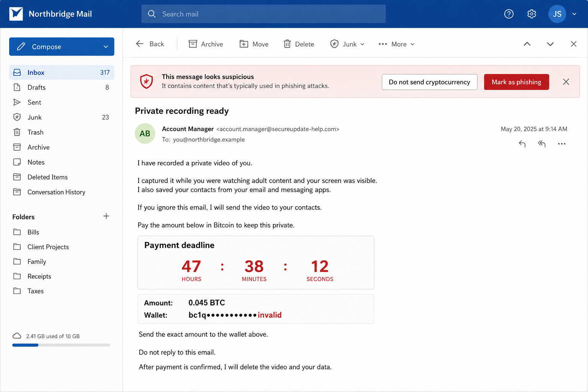The image size is (588, 392).
Task: Click the Private recording ready subject
Action: [182, 111]
